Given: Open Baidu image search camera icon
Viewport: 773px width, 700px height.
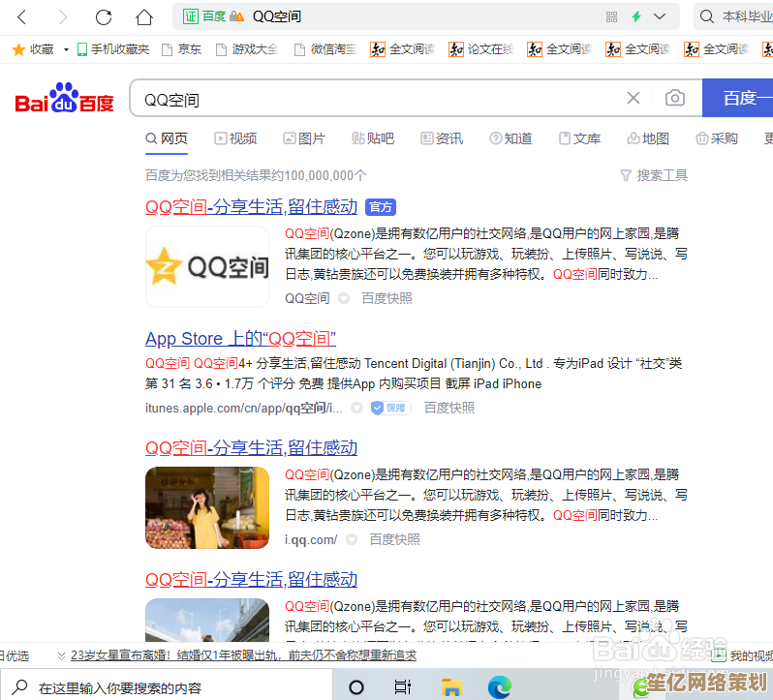Looking at the screenshot, I should click(674, 98).
